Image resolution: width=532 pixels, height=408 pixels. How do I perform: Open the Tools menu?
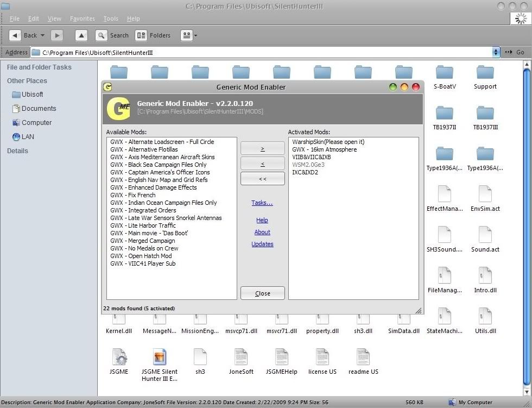pyautogui.click(x=111, y=18)
